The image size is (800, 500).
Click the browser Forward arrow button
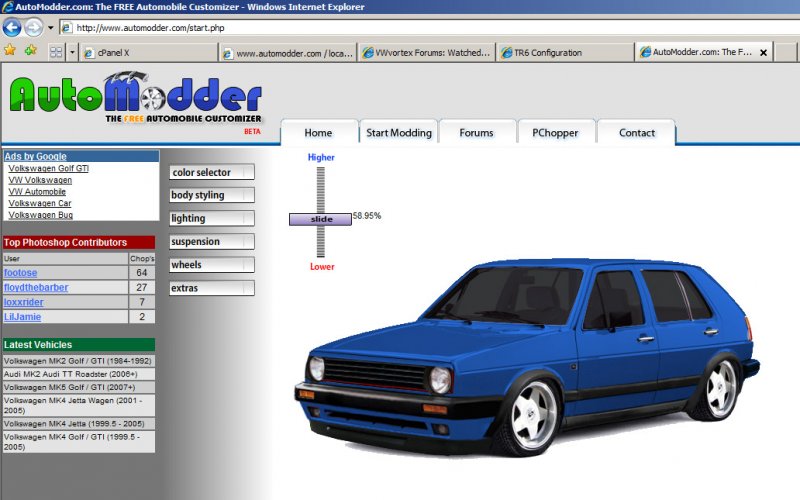point(34,27)
